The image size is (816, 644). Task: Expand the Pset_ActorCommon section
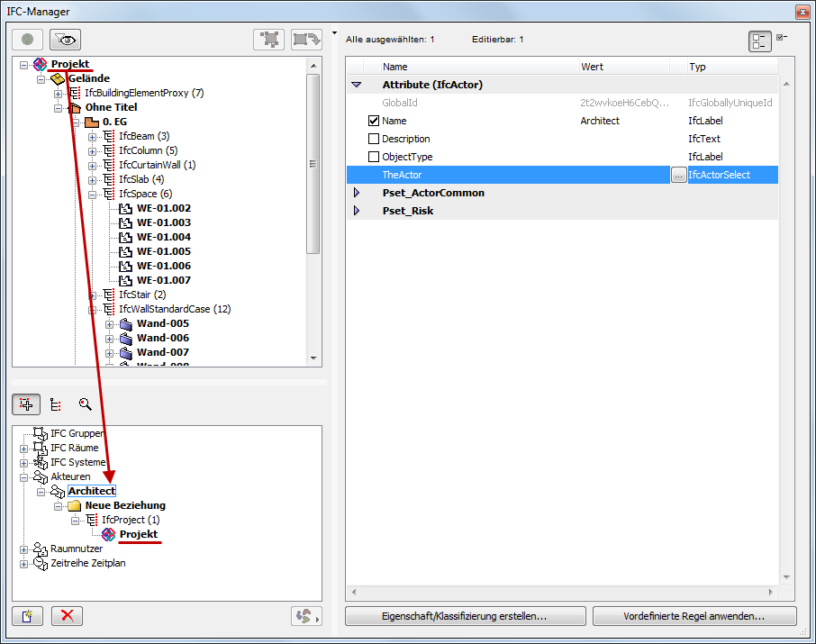[x=357, y=193]
